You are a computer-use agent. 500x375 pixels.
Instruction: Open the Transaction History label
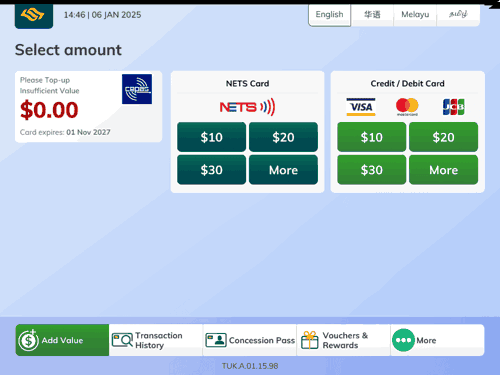(159, 340)
